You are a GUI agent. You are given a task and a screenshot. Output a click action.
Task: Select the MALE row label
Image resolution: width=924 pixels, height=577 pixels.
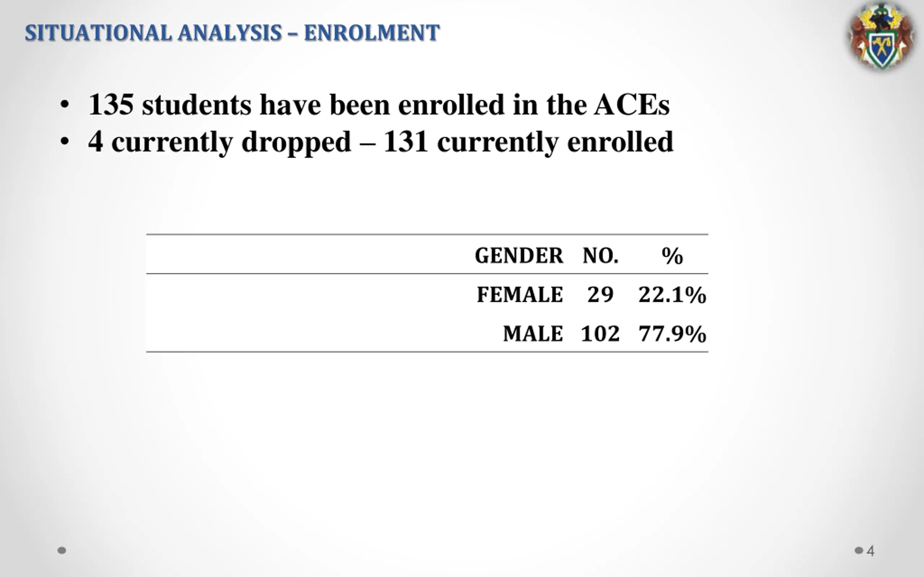533,334
